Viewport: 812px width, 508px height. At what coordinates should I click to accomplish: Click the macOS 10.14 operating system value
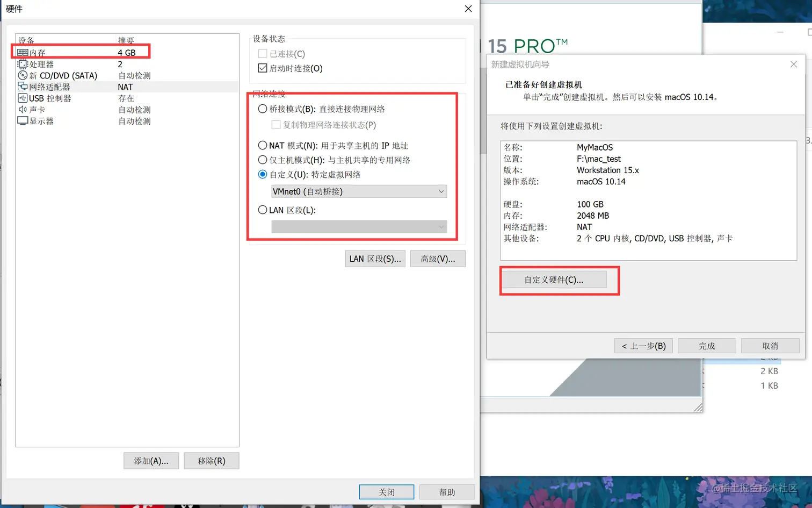point(601,181)
